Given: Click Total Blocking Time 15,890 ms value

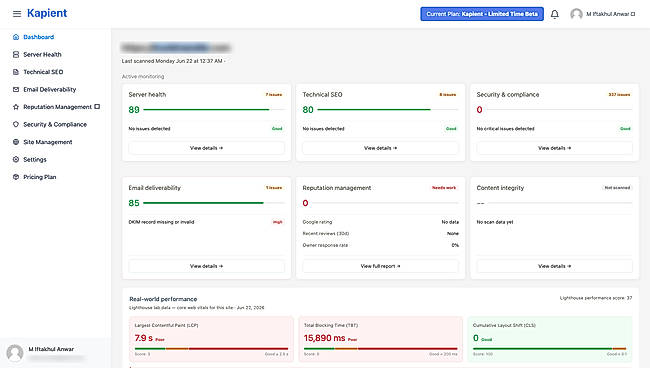Looking at the screenshot, I should [325, 338].
